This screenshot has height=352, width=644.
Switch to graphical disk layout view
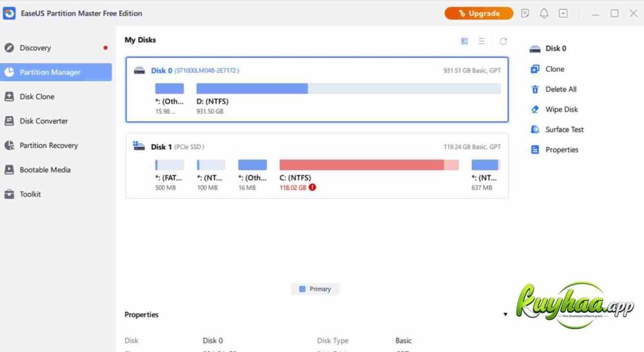(x=465, y=41)
